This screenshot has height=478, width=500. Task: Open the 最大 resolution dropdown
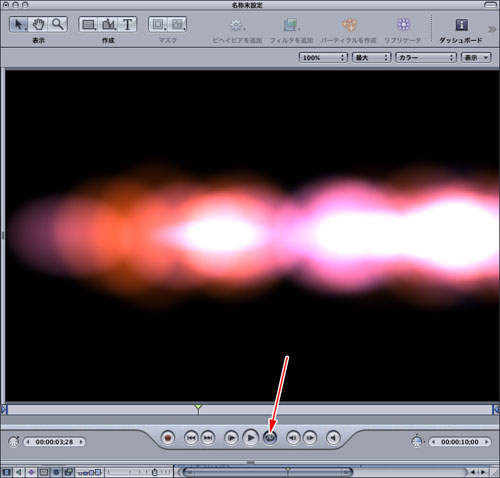pyautogui.click(x=371, y=58)
